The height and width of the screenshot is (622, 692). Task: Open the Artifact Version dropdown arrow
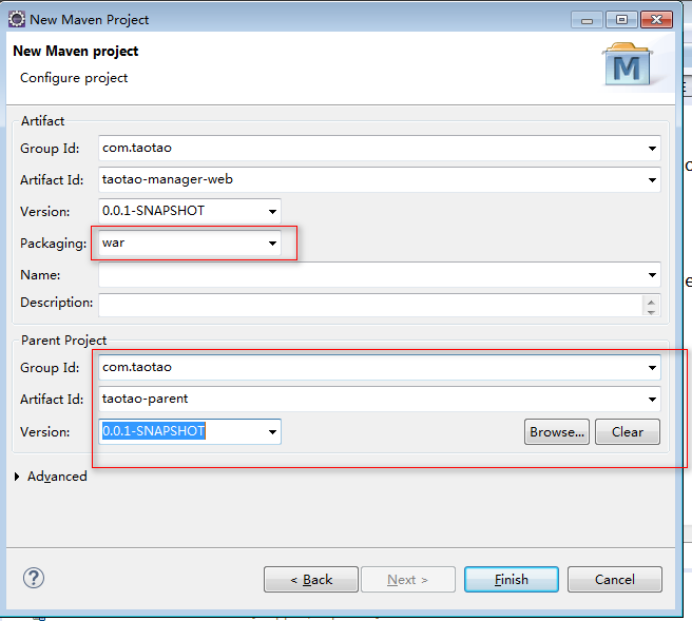pos(273,211)
